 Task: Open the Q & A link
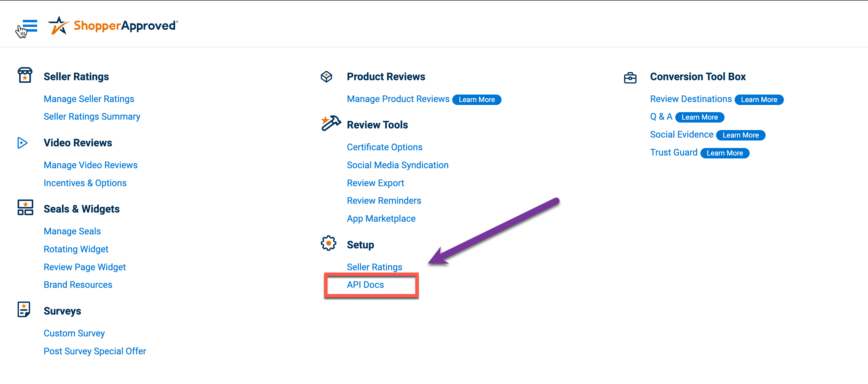pyautogui.click(x=662, y=117)
